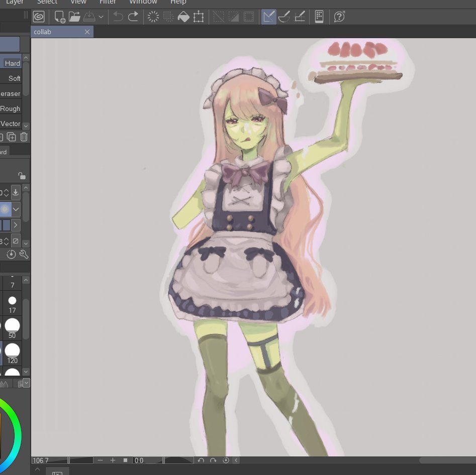
Task: Click the Save icon in toolbar
Action: (x=89, y=17)
